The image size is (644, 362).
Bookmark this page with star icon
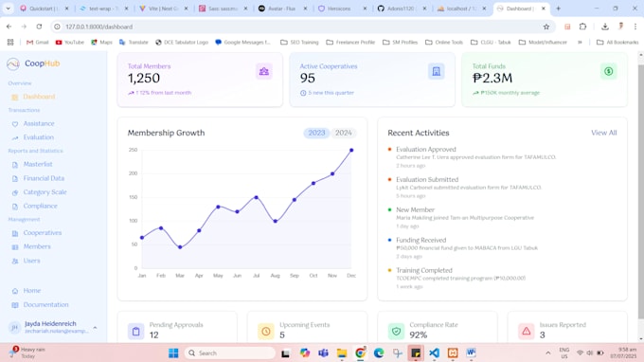546,27
